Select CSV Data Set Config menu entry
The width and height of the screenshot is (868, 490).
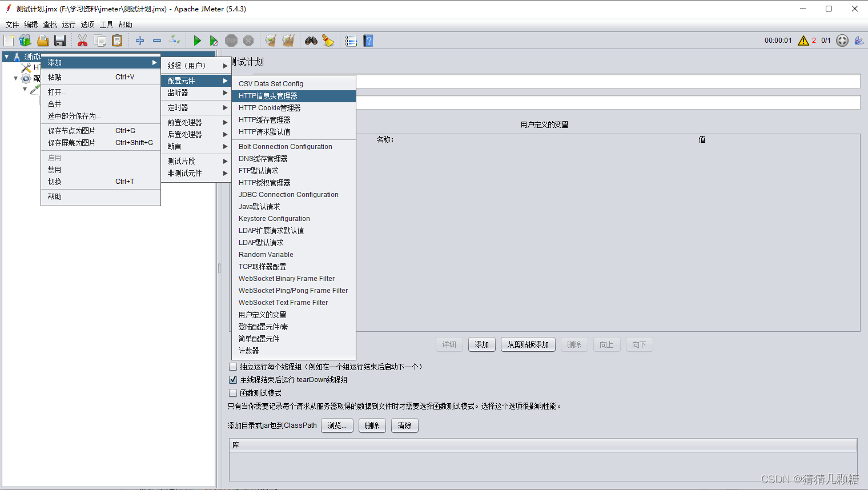[x=294, y=84]
